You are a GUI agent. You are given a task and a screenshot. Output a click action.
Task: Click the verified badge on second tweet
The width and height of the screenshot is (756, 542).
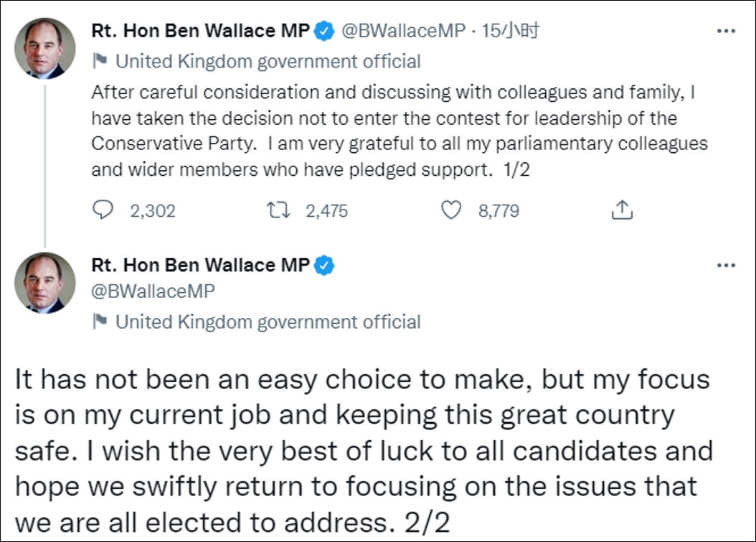(325, 265)
